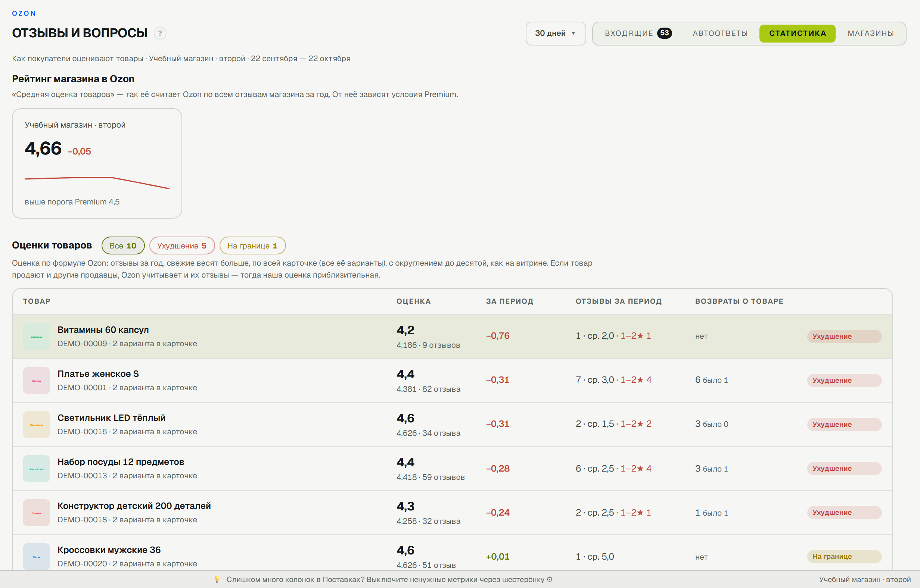Image resolution: width=920 pixels, height=588 pixels.
Task: Click the Кроссовки мужские 36 thumbnail
Action: tap(37, 556)
